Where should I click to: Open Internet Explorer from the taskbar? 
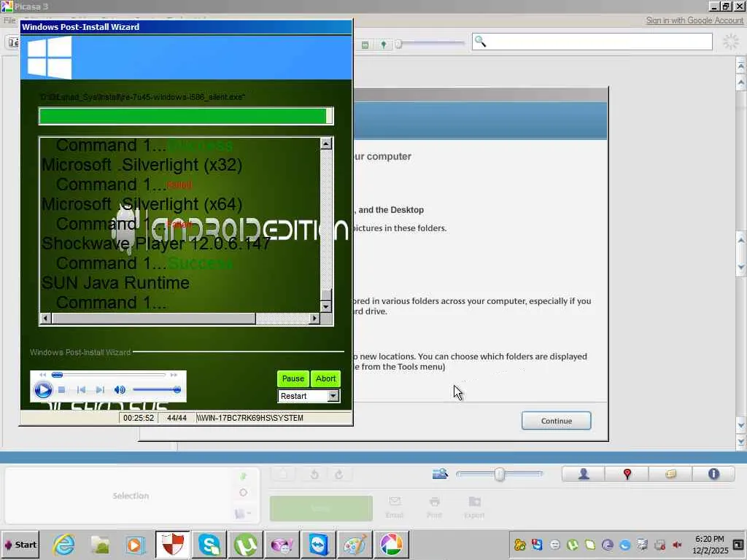pos(64,545)
